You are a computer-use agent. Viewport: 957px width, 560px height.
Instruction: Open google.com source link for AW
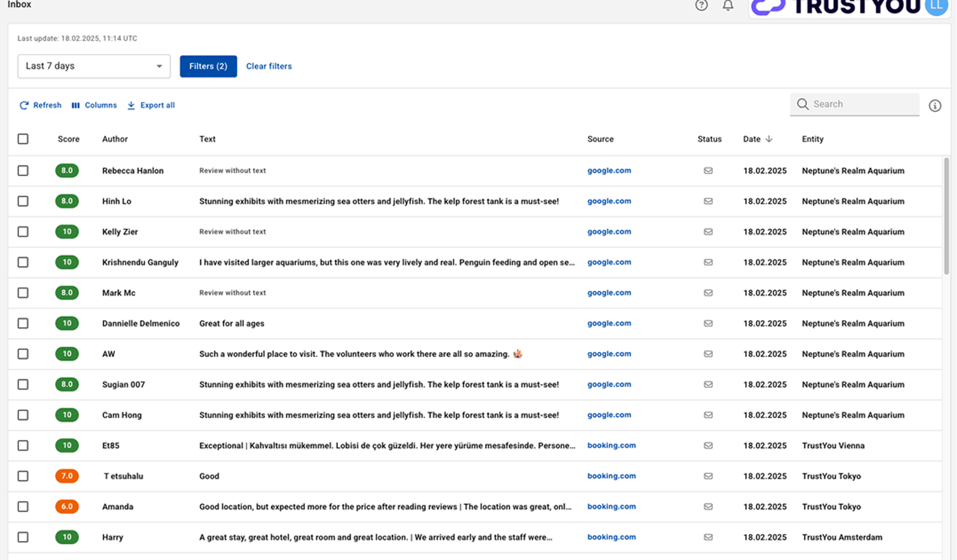pyautogui.click(x=609, y=354)
